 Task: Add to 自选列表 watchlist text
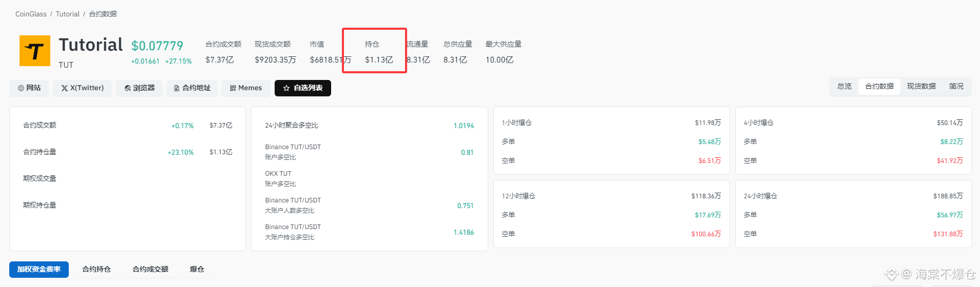308,88
